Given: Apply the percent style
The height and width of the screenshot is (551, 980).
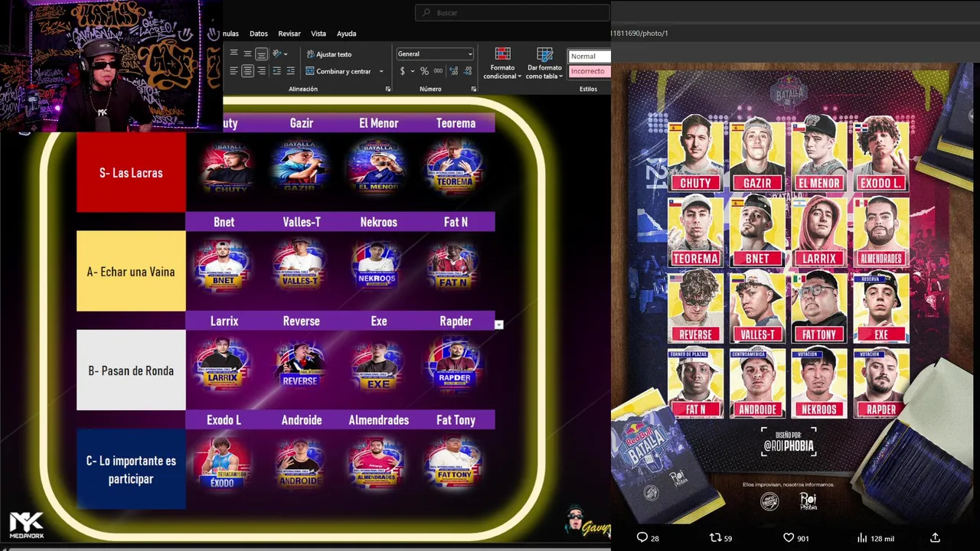Looking at the screenshot, I should 424,71.
